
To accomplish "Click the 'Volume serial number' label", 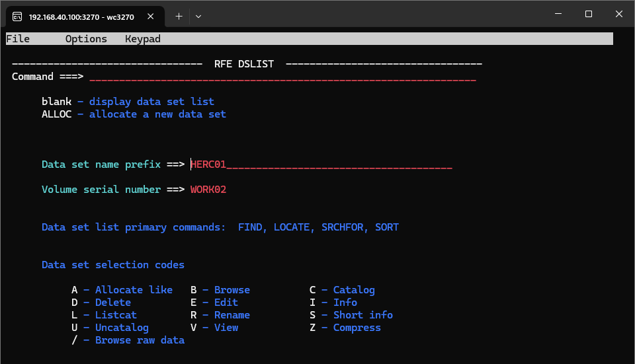I will click(101, 190).
